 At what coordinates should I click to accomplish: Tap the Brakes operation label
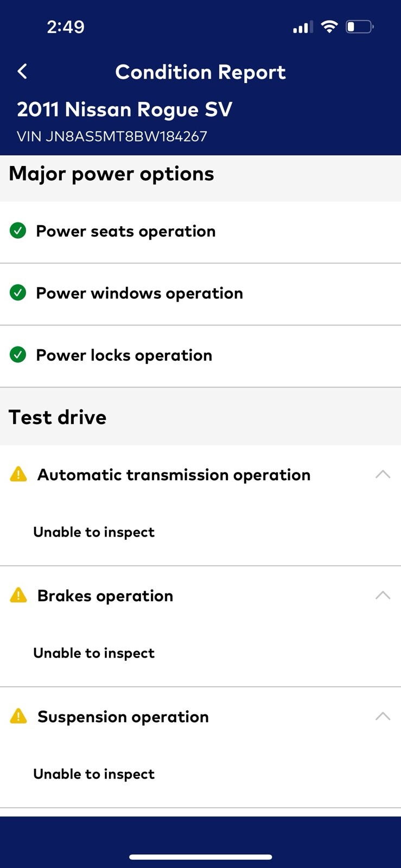coord(105,596)
